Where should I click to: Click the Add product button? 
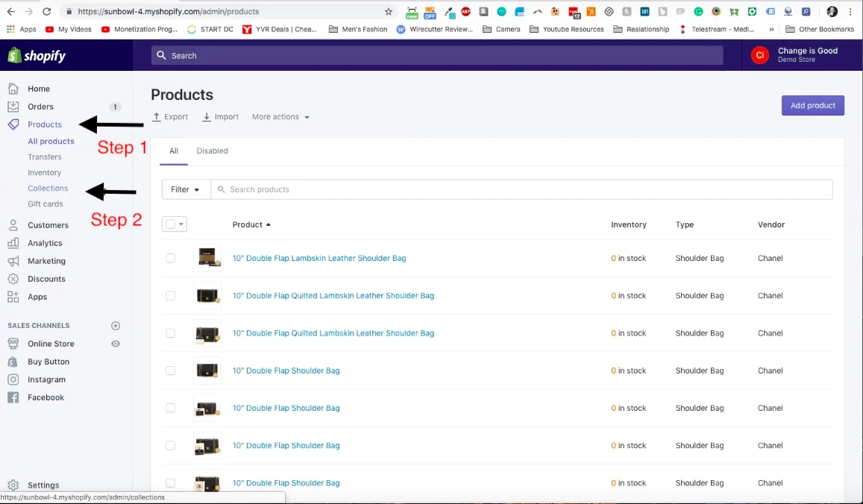point(812,106)
